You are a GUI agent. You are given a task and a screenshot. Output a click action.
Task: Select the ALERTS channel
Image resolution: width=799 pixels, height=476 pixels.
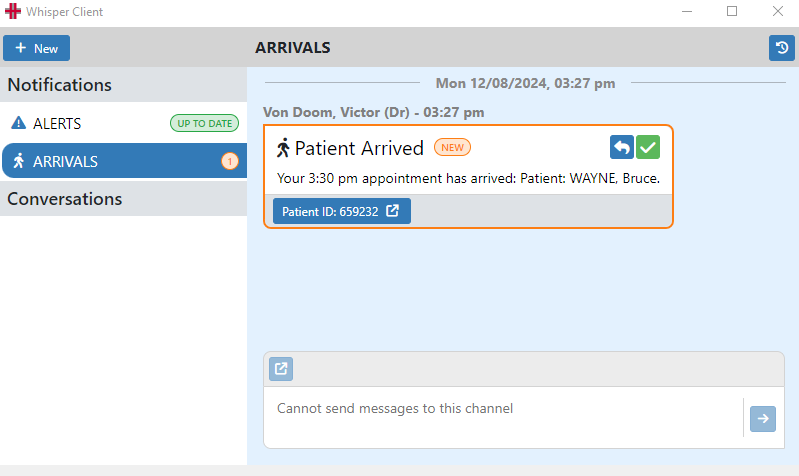(x=124, y=123)
